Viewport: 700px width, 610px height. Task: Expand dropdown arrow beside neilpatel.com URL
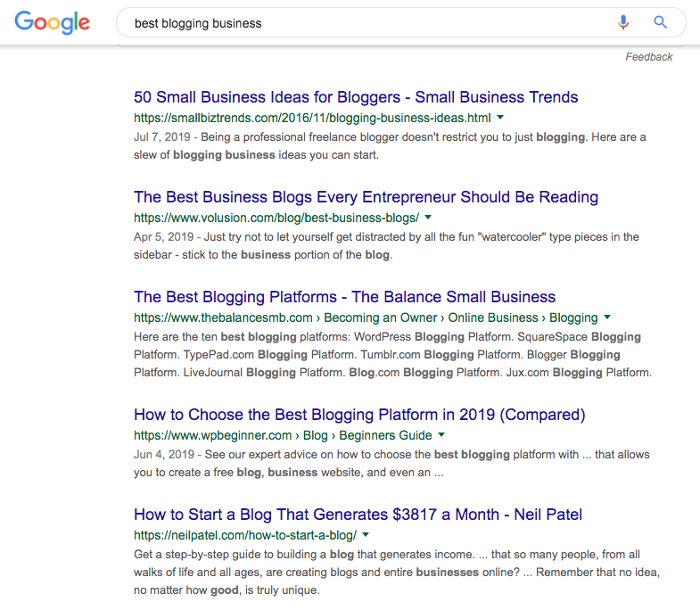tap(366, 534)
